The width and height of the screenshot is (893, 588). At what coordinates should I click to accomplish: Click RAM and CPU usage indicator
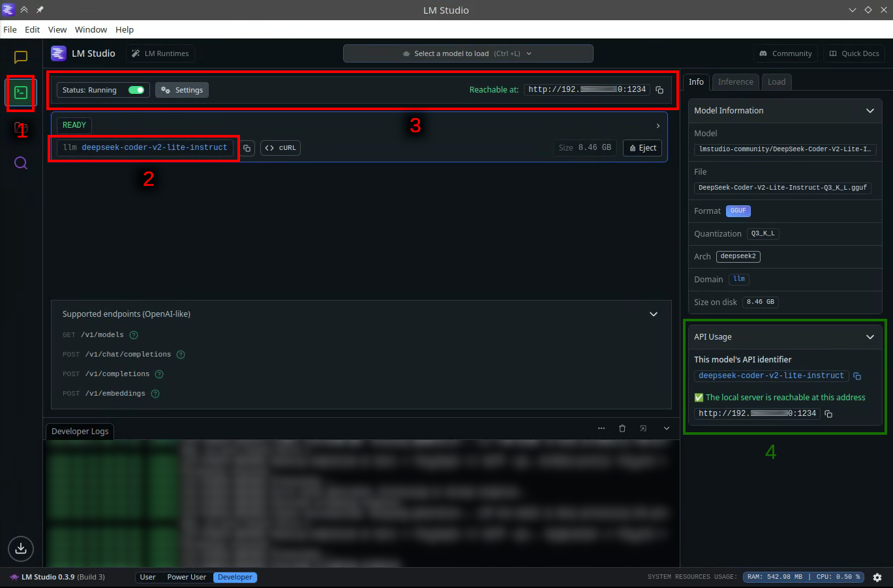pos(804,577)
